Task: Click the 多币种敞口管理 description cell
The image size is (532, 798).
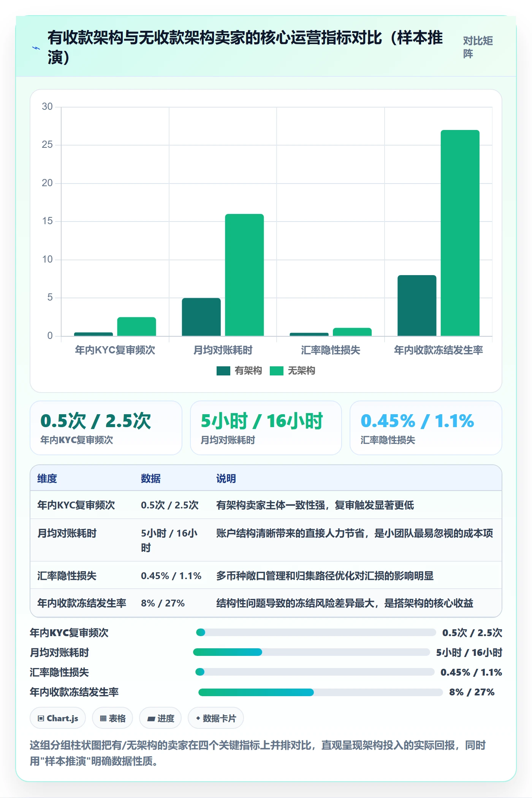Action: (x=325, y=576)
